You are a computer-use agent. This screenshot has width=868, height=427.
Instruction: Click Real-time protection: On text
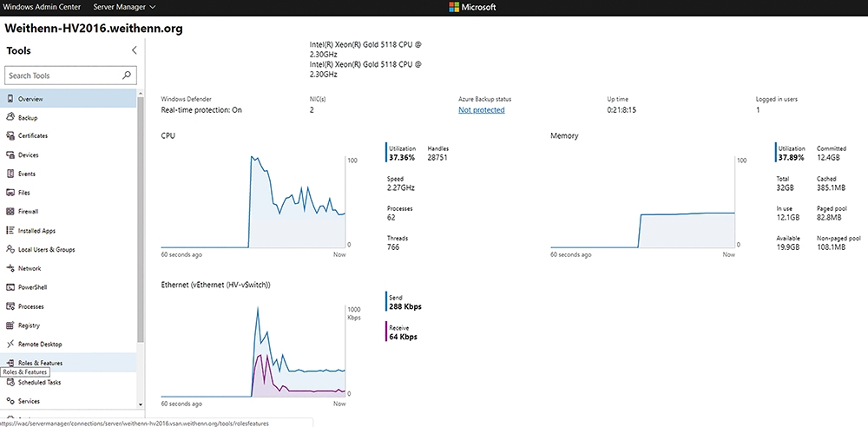[x=201, y=110]
